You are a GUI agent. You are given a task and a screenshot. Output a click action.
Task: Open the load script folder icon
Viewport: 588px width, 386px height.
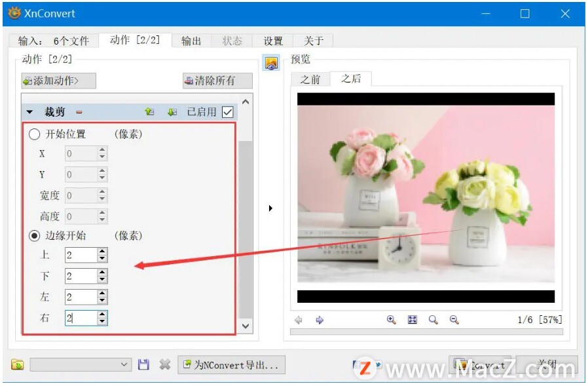(17, 364)
